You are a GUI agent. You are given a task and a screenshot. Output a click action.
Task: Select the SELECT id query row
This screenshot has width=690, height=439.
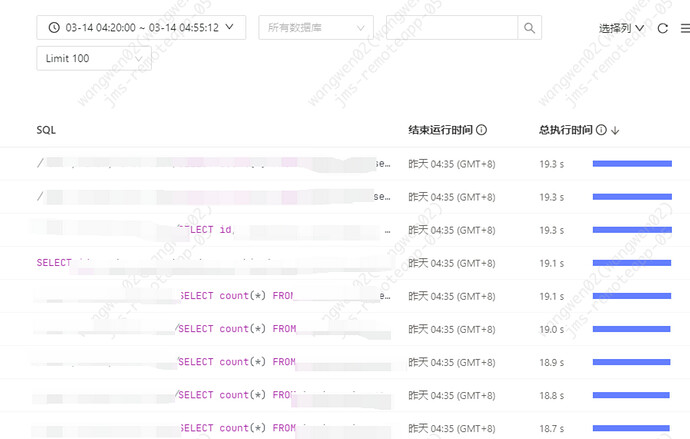pyautogui.click(x=345, y=230)
